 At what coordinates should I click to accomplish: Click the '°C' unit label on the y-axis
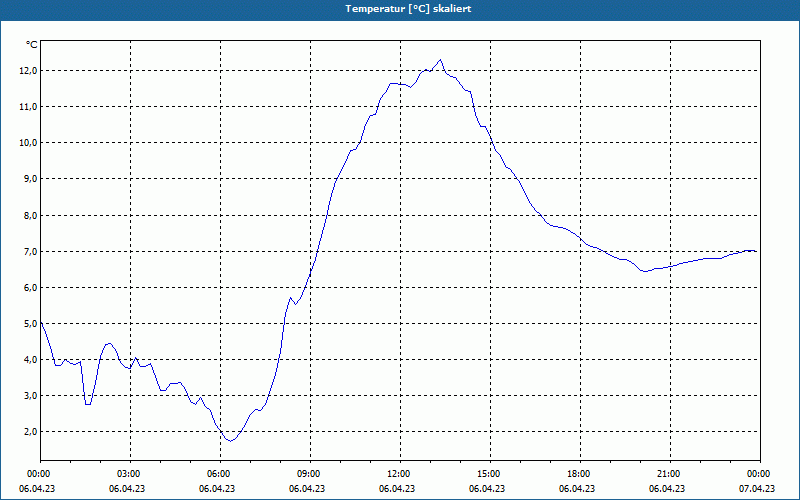point(32,45)
